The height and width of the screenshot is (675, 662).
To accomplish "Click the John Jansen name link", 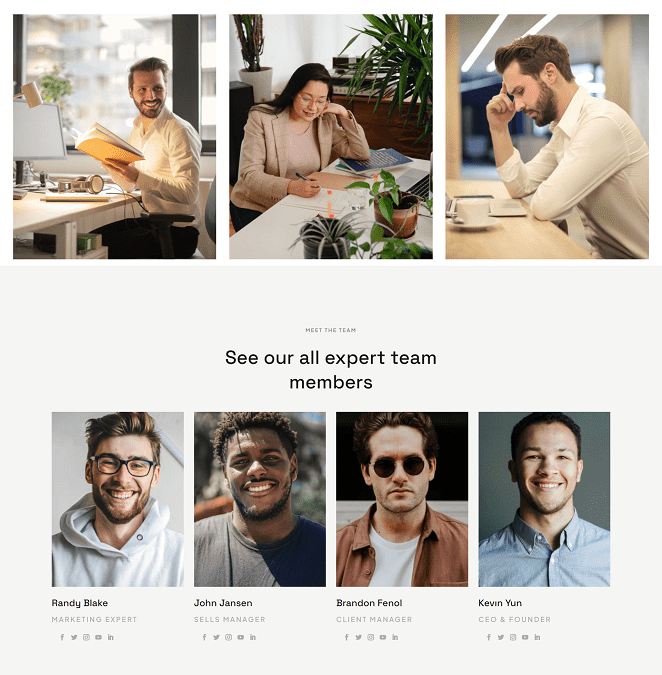I will coord(223,603).
